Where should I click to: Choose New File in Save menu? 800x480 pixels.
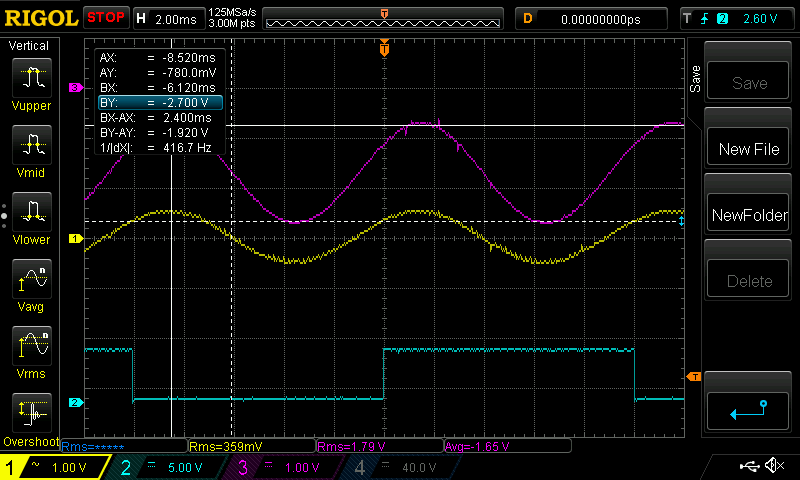point(749,149)
